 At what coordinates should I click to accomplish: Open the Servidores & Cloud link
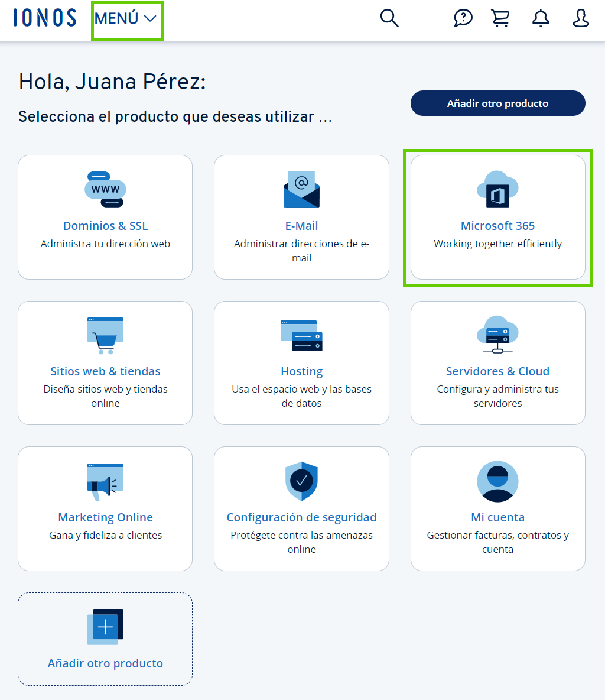[x=497, y=371]
